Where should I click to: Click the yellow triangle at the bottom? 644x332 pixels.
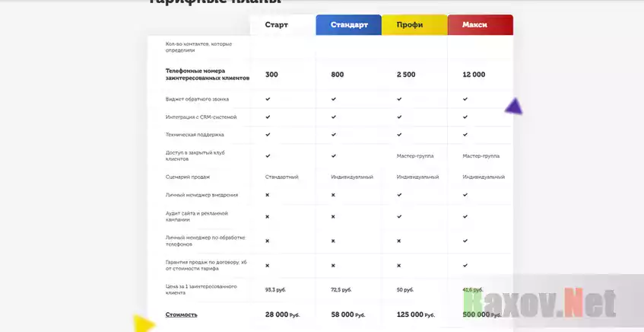(x=142, y=324)
